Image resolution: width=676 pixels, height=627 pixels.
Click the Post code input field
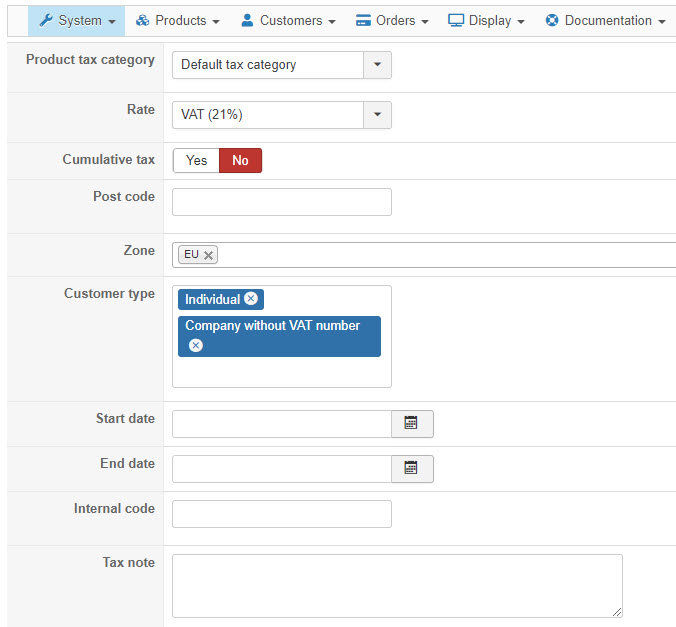(x=281, y=202)
